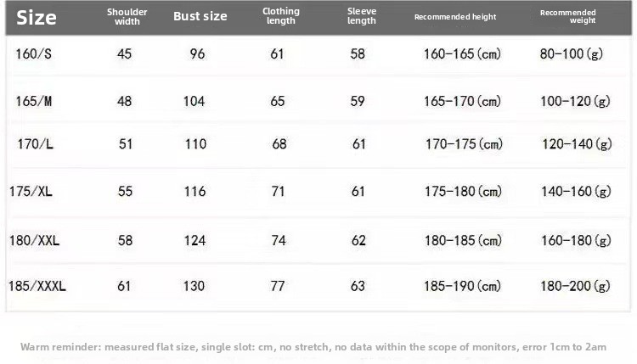This screenshot has width=637, height=364.
Task: Click the "Size" column header
Action: tap(37, 17)
